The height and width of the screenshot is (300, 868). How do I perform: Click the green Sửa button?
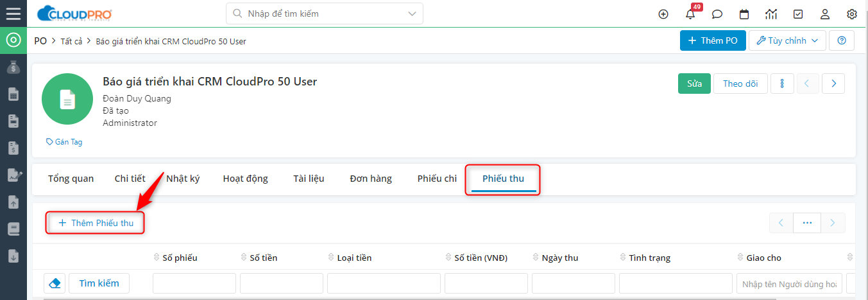tap(694, 84)
